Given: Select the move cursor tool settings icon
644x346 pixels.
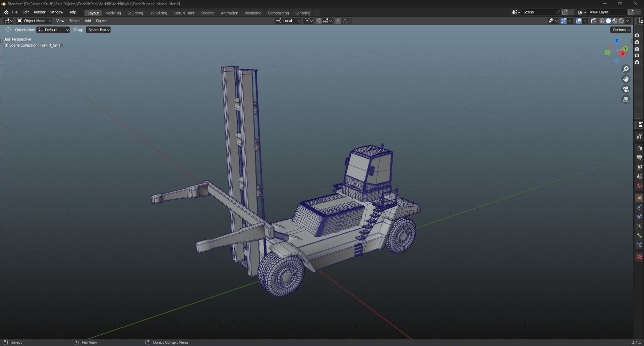Looking at the screenshot, I should pyautogui.click(x=8, y=30).
